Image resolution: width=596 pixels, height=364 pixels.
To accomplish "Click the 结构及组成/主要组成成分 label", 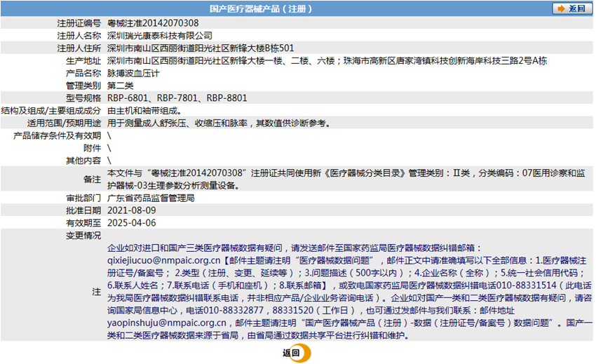I will pos(51,111).
